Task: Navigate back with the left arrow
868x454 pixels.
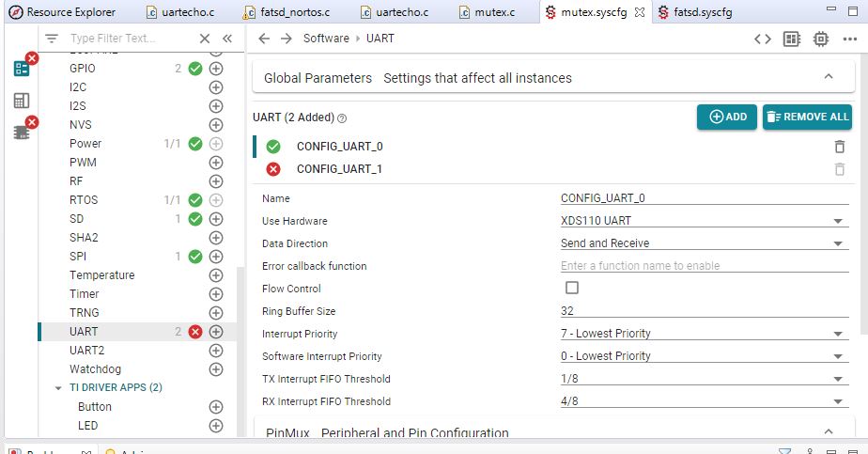Action: point(264,39)
